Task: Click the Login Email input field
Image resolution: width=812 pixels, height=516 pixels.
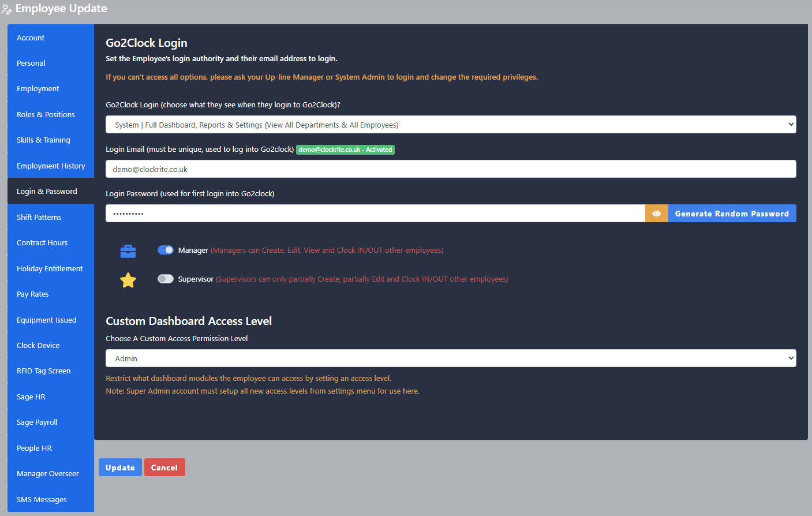Action: (x=451, y=169)
